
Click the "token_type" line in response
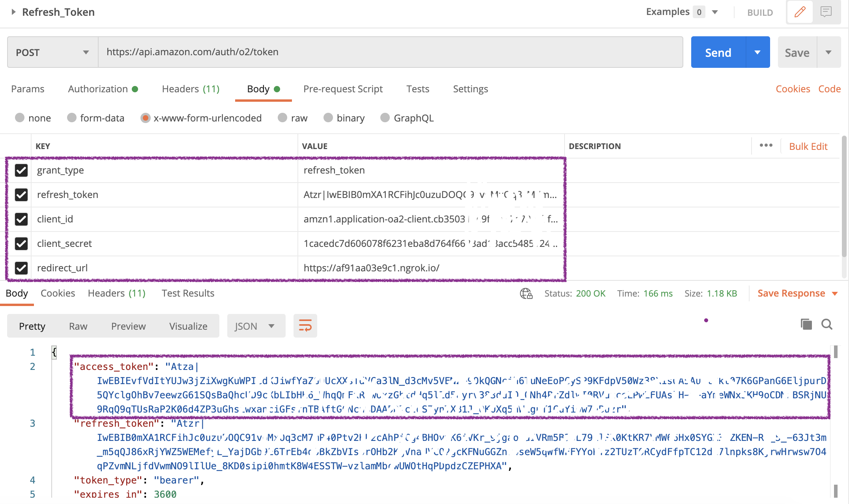click(139, 480)
